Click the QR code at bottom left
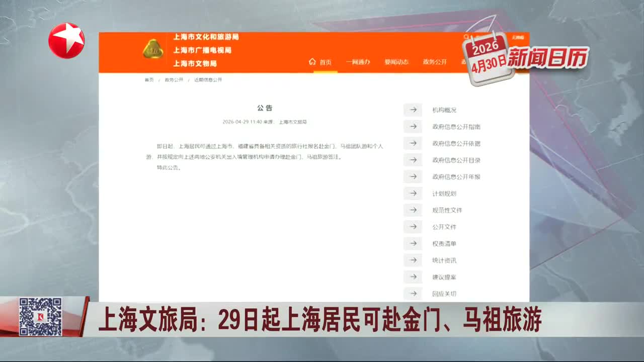This screenshot has width=644, height=362. point(40,317)
